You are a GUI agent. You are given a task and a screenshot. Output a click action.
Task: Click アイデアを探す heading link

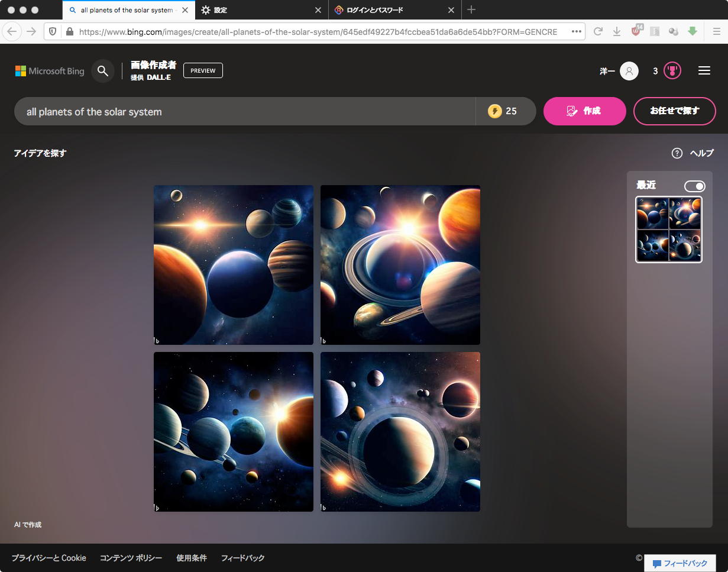coord(40,153)
